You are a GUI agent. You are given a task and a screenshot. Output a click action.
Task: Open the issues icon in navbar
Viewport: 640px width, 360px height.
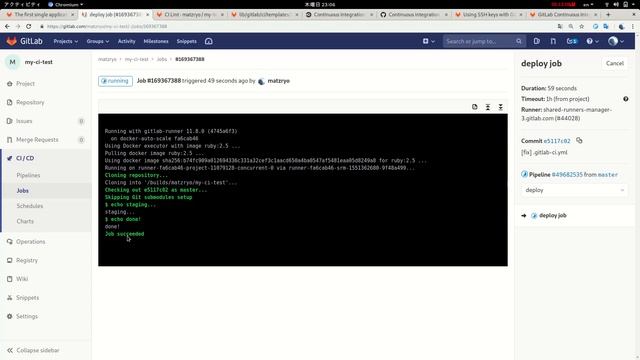pyautogui.click(x=537, y=41)
